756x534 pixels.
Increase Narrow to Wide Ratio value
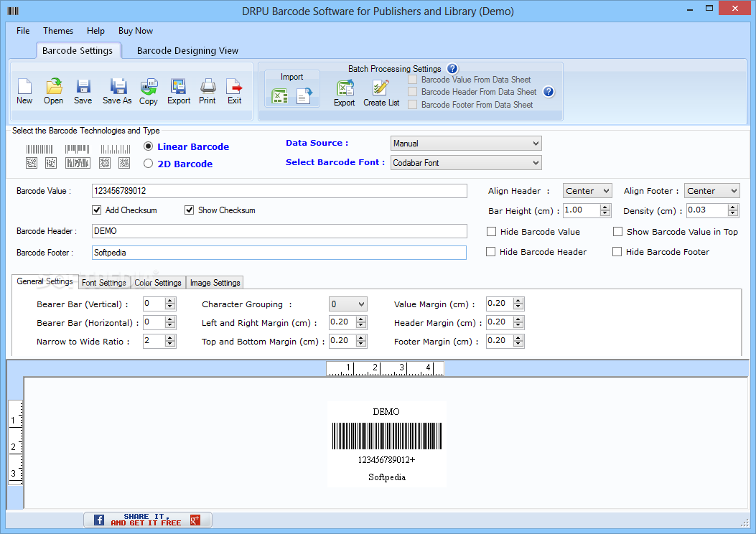point(169,338)
